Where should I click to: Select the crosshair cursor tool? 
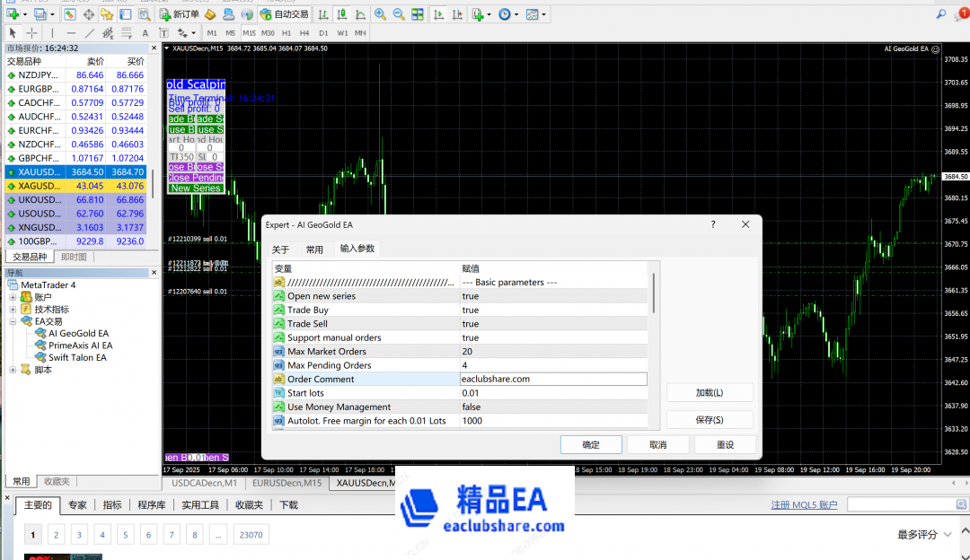[x=31, y=33]
